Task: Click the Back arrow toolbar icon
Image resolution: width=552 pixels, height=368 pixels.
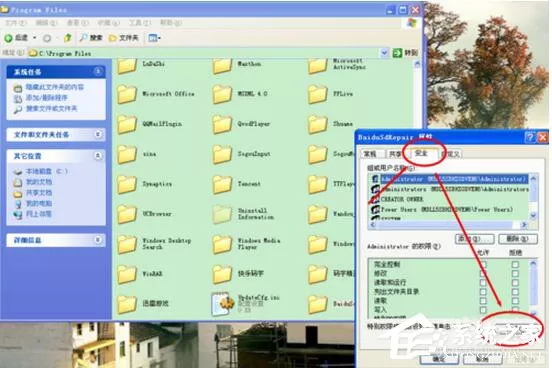Action: [x=8, y=38]
